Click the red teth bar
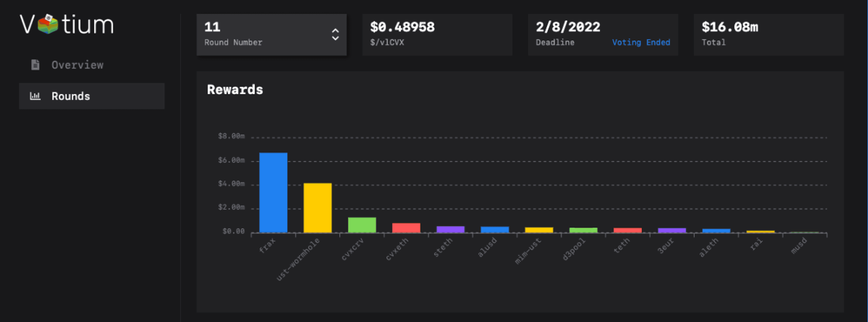Viewport: 868px width, 322px height. coord(628,230)
